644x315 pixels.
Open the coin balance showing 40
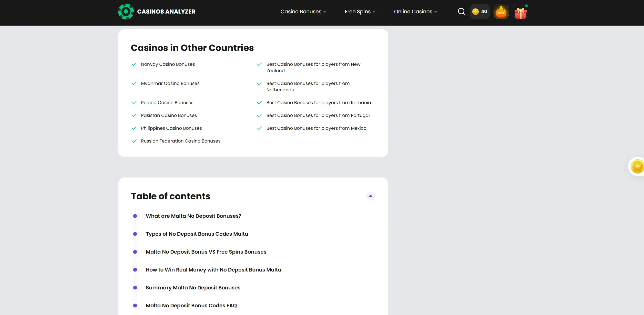(x=480, y=12)
